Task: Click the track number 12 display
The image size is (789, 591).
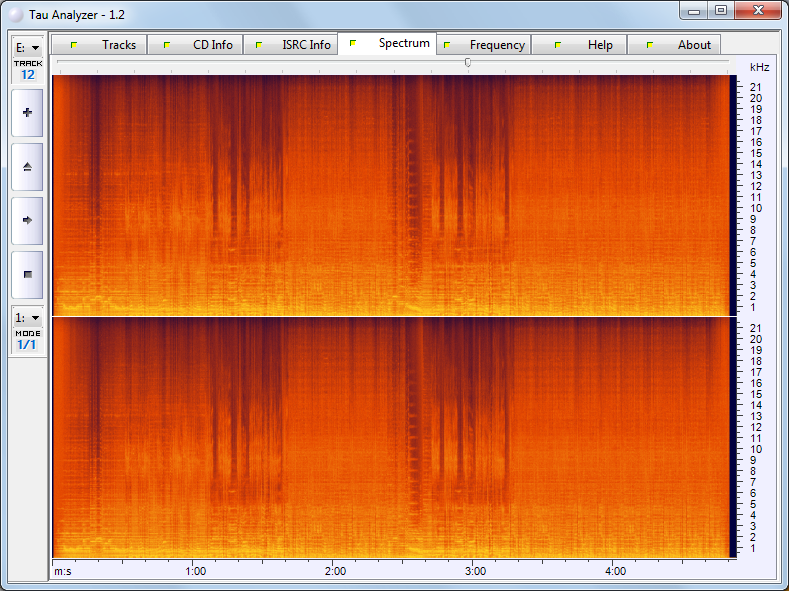Action: 27,75
